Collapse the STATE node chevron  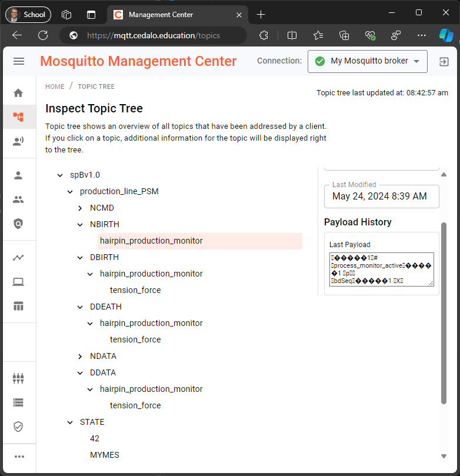click(x=70, y=422)
